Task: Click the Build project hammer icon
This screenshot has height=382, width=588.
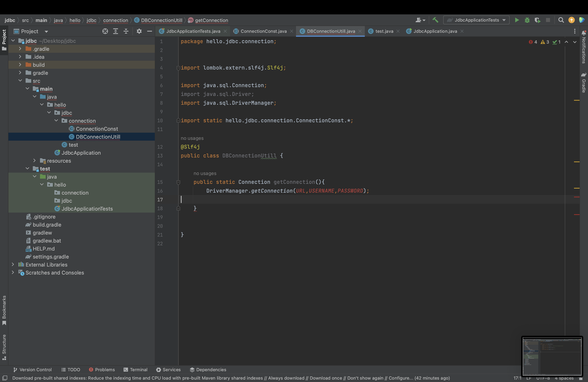Action: (436, 20)
